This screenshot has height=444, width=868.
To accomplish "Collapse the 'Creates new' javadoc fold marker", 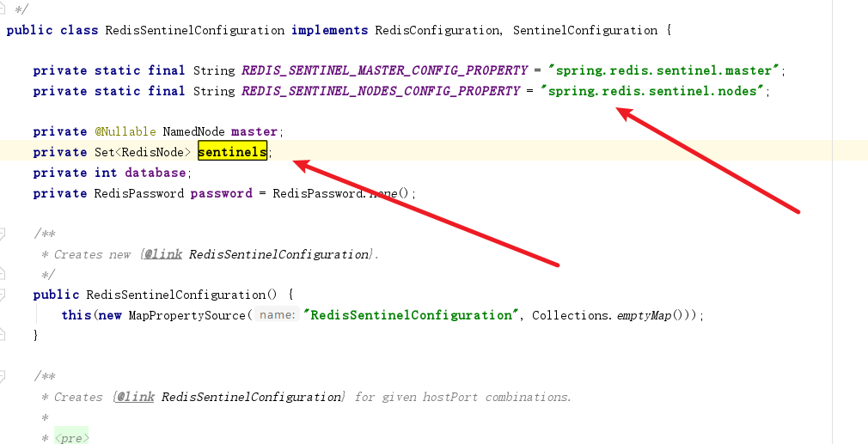I will 3,234.
